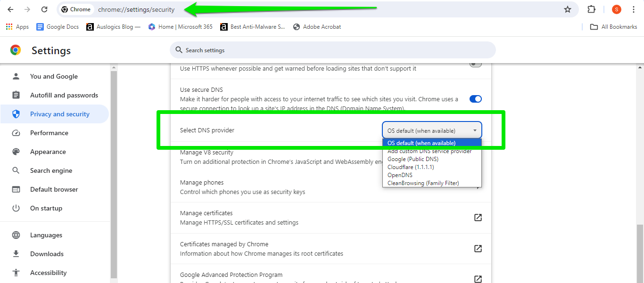This screenshot has height=283, width=644.
Task: Open Certificates managed by Chrome external link
Action: [478, 249]
